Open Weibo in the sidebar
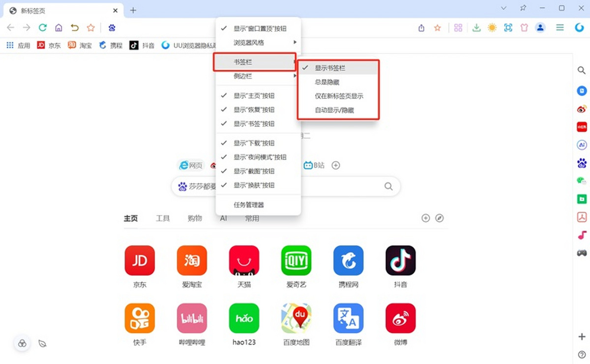590x364 pixels. [582, 109]
